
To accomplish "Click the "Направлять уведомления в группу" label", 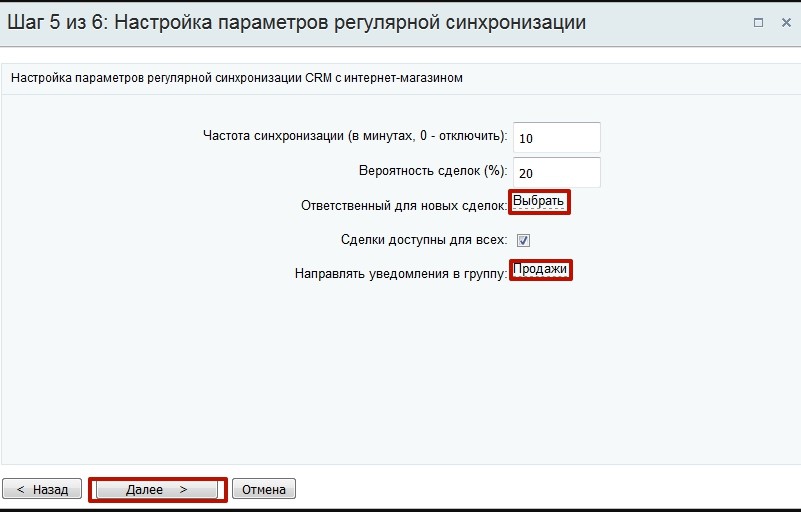I will (400, 273).
